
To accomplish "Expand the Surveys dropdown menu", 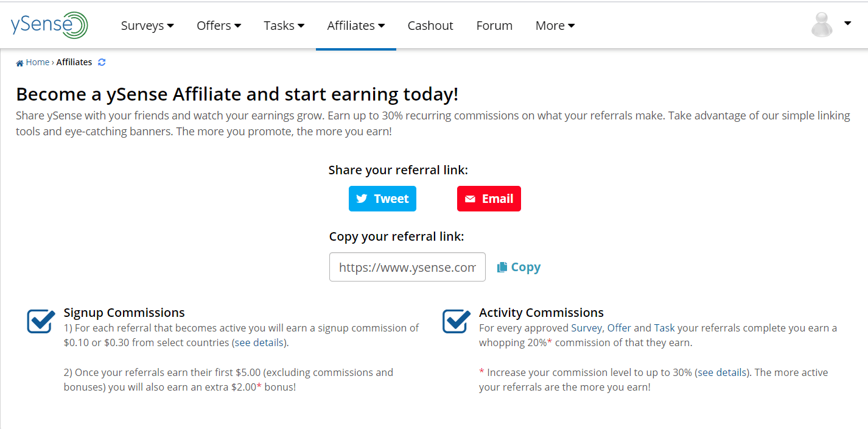I will click(x=147, y=26).
